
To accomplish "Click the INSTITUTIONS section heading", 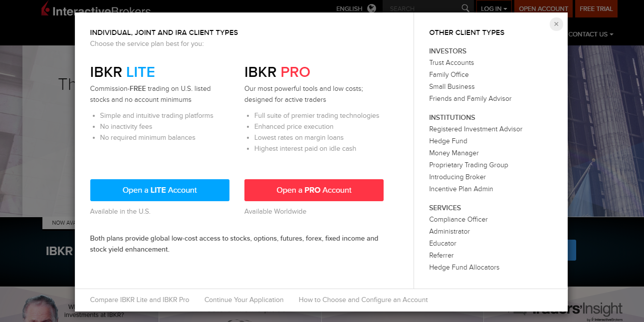I will pos(452,117).
